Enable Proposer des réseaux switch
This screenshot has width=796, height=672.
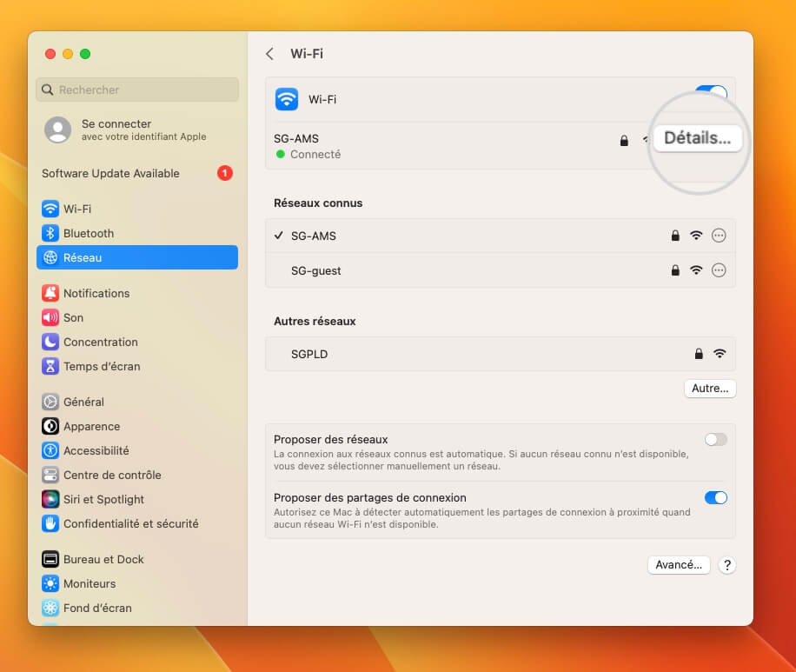(x=716, y=439)
